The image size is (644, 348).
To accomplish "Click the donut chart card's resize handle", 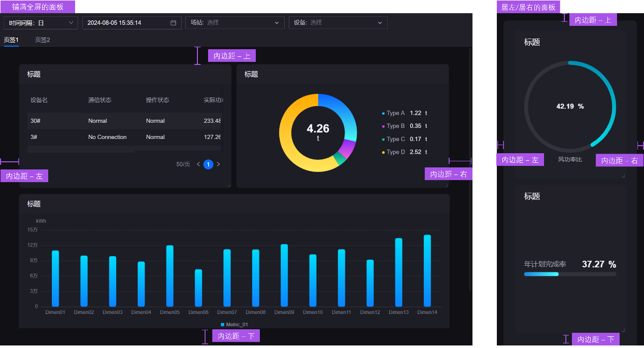I will (447, 186).
